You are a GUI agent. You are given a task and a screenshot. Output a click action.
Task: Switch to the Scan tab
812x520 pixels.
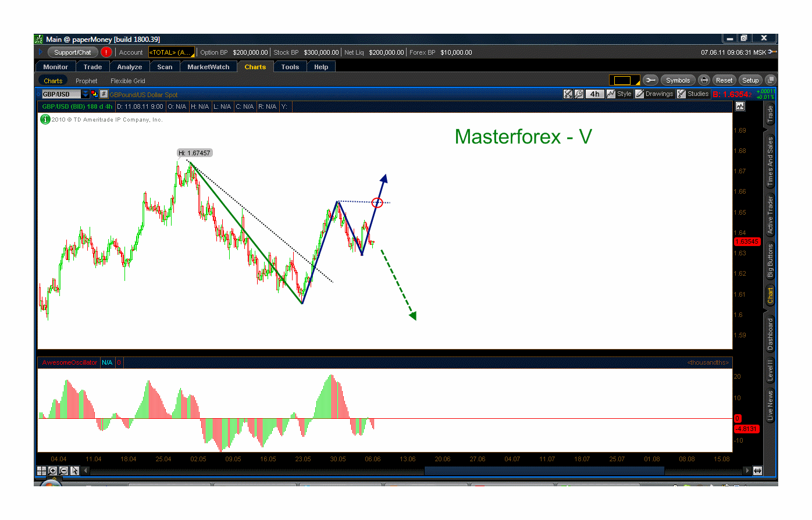point(165,67)
